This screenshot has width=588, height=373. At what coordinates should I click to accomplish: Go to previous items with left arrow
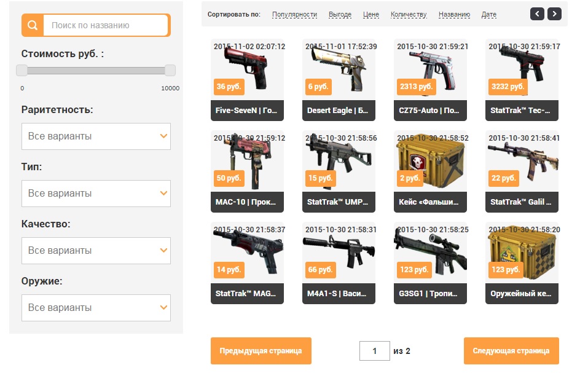[537, 14]
